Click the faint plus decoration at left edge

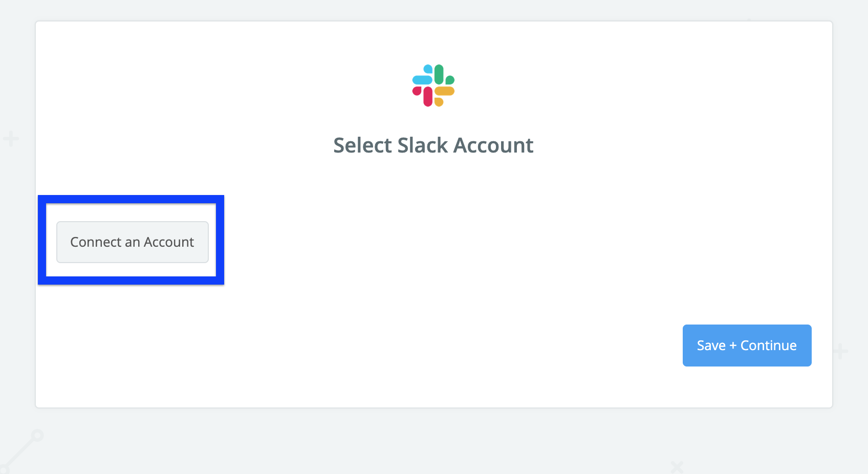tap(11, 139)
